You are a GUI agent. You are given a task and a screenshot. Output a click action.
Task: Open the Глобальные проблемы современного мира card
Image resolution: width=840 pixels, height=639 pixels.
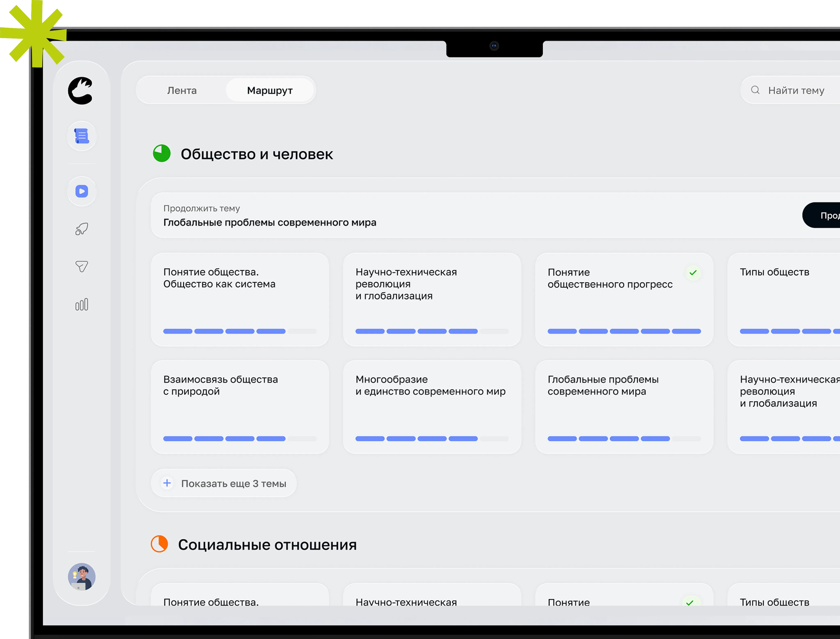624,407
